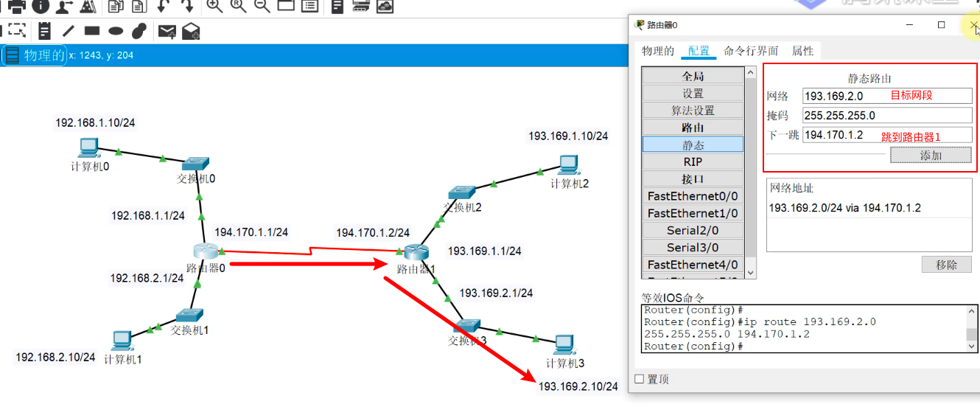Select the Draw Freeform tool
Viewport: 980px width, 407px height.
pos(139,31)
